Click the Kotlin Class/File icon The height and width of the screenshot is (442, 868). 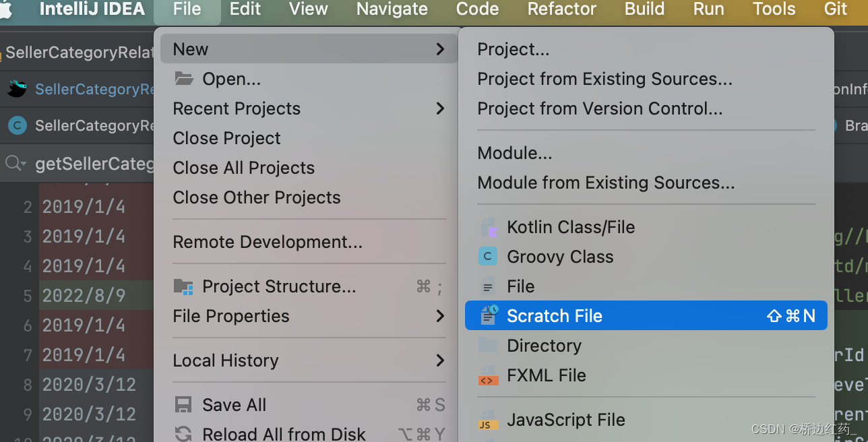pos(489,227)
